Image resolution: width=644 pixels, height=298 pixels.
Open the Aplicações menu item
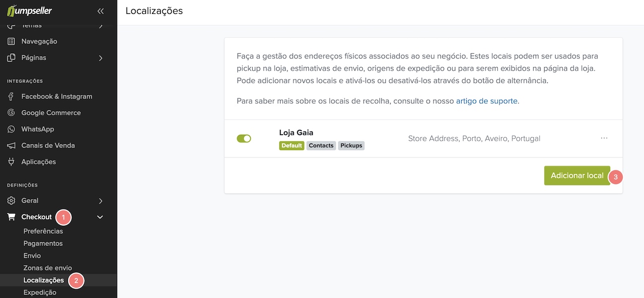point(39,162)
